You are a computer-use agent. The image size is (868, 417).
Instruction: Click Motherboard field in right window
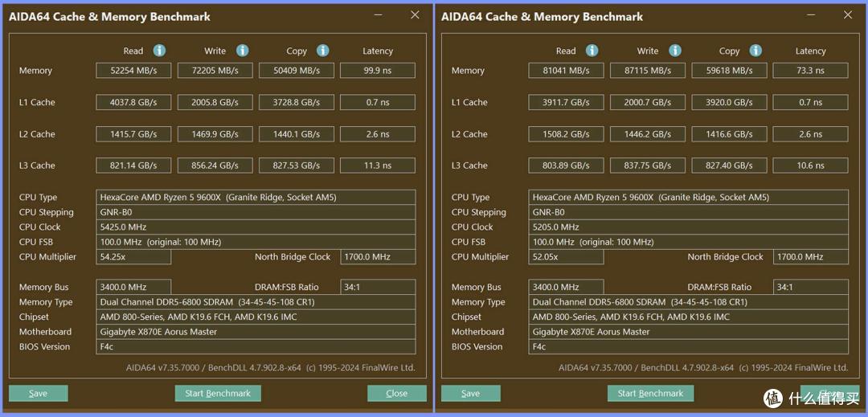[x=688, y=332]
